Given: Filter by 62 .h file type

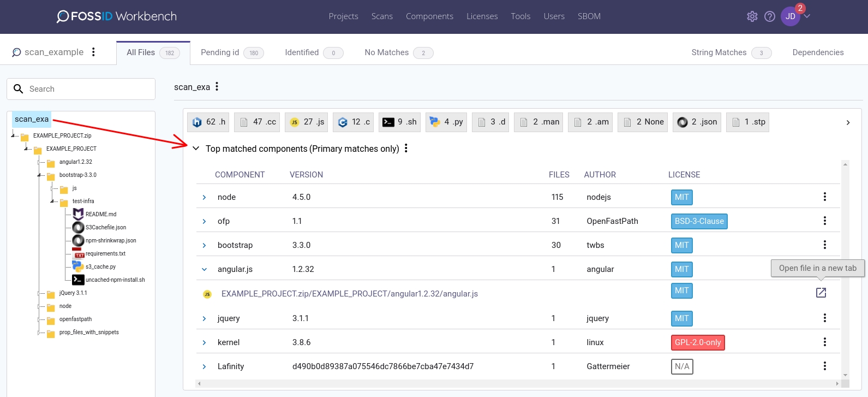Looking at the screenshot, I should coord(208,122).
